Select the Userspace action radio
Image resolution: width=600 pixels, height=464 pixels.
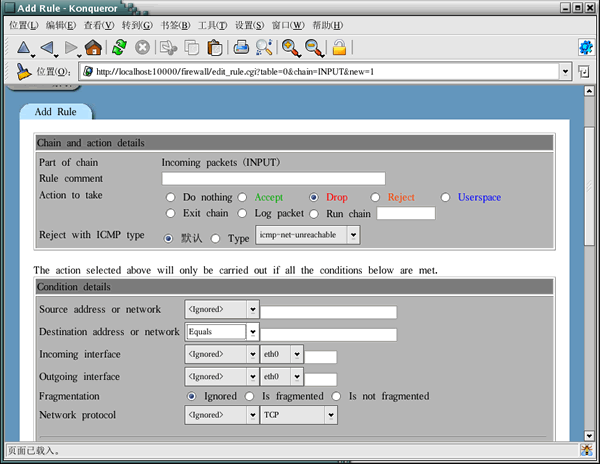[445, 197]
